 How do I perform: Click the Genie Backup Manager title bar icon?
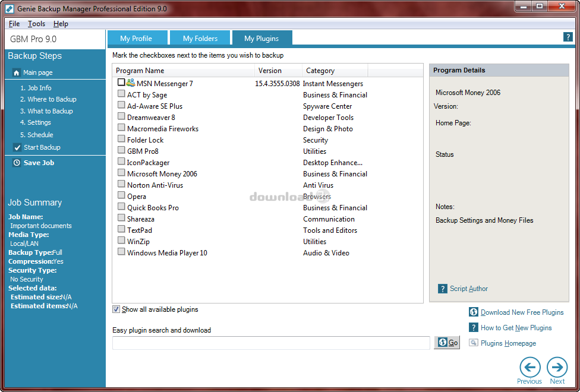point(10,8)
